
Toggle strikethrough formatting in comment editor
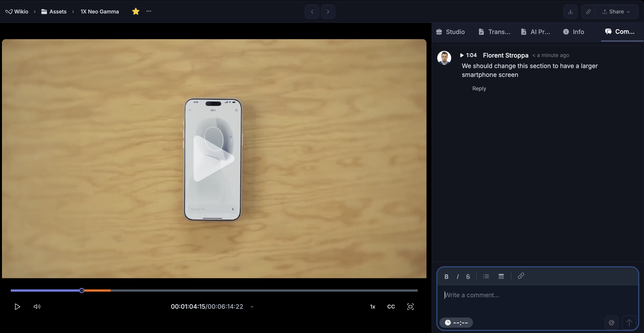[x=468, y=276]
